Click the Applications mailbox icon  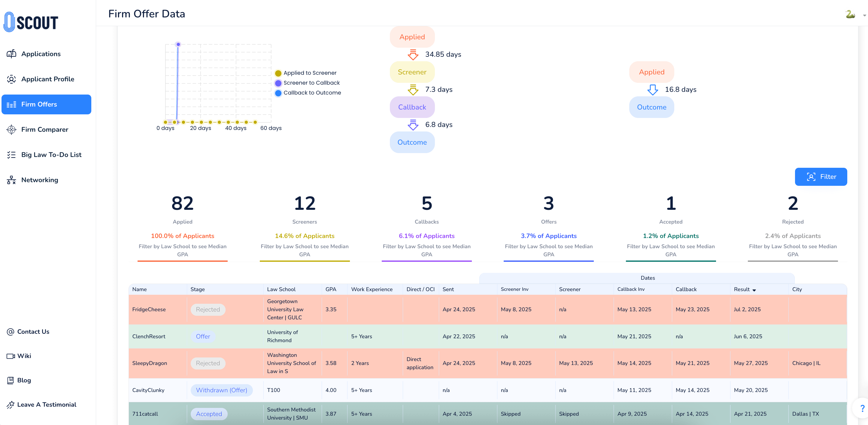click(x=11, y=54)
